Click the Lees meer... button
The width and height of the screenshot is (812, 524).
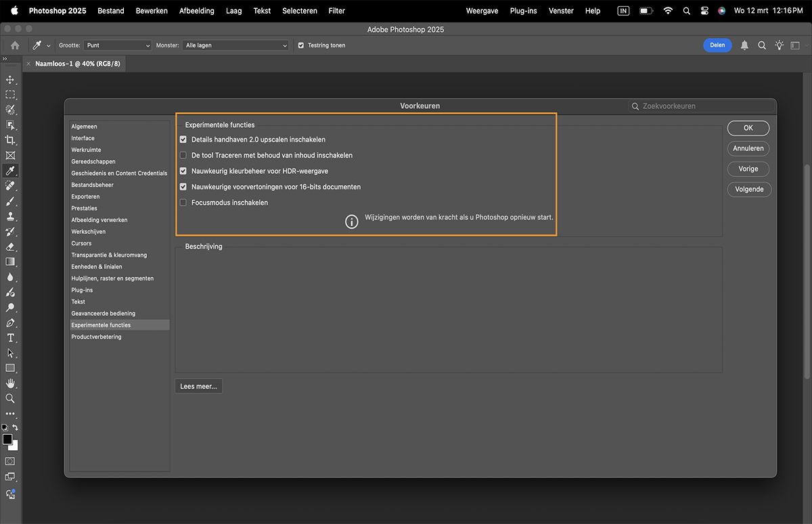click(x=198, y=386)
